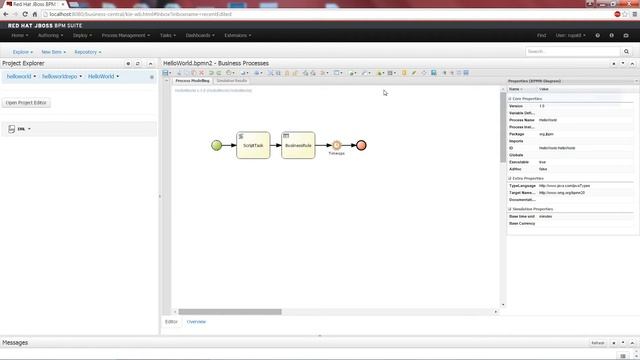Click the Find link in the top bar

tap(541, 36)
